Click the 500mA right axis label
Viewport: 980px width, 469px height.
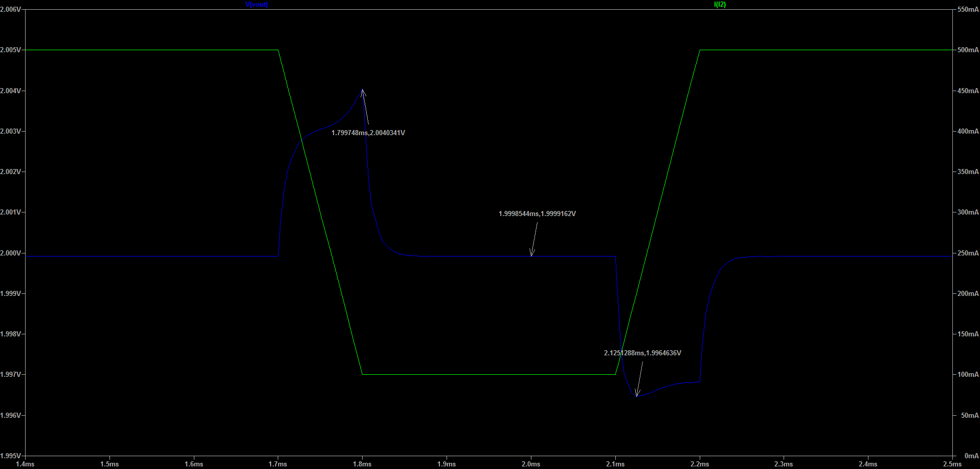[968, 50]
